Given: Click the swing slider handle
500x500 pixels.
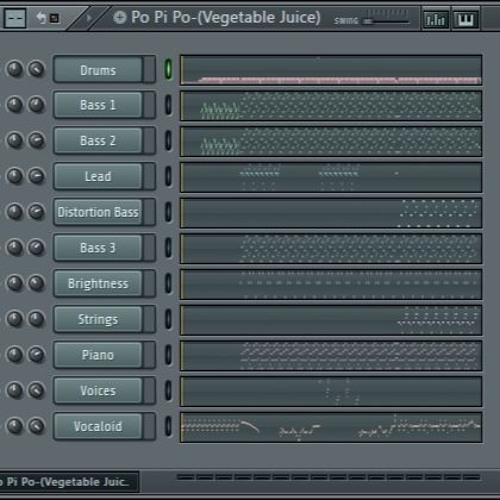Looking at the screenshot, I should pos(368,21).
